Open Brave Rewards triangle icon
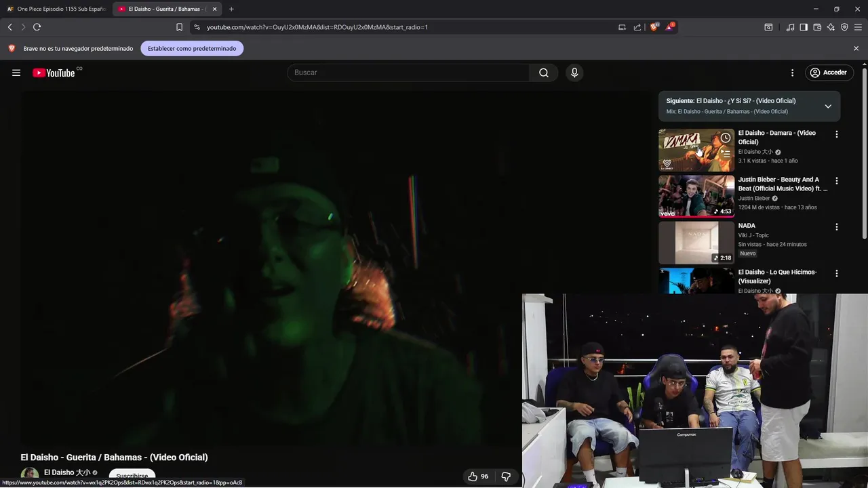This screenshot has width=868, height=488. tap(670, 27)
